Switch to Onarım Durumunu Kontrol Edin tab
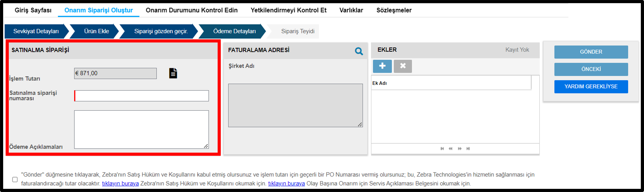This screenshot has height=192, width=644. [191, 10]
